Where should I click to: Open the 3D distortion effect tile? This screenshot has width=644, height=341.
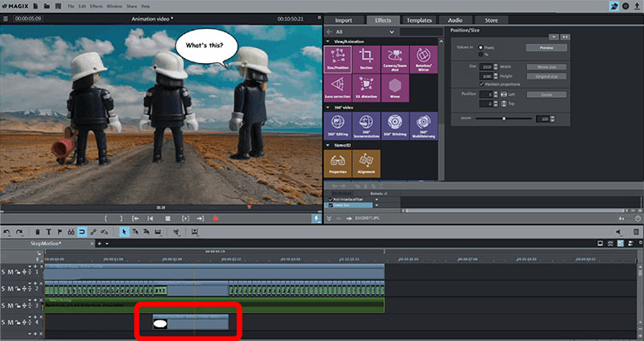pyautogui.click(x=366, y=88)
